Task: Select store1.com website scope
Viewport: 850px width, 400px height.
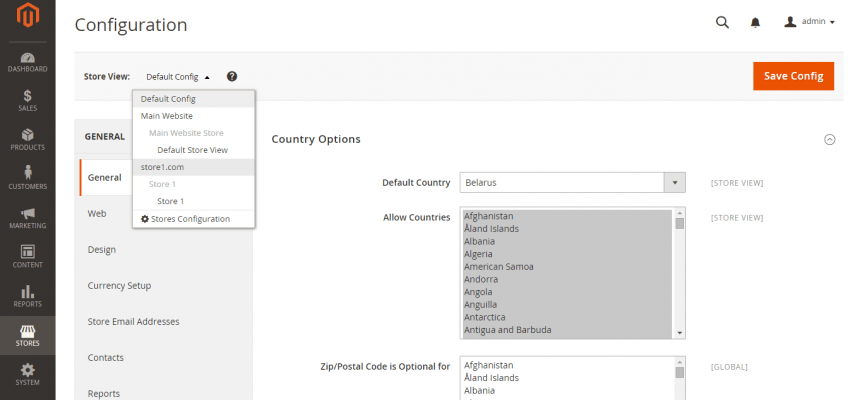Action: point(194,167)
